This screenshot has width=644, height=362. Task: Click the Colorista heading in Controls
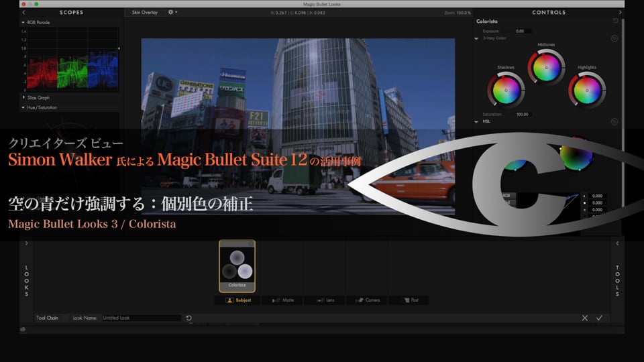coord(487,21)
